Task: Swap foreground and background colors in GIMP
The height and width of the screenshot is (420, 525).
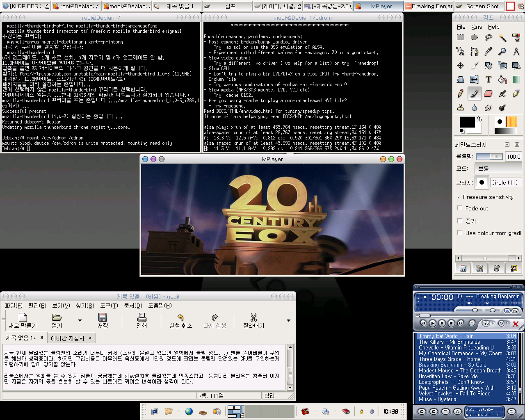Action: [479, 119]
